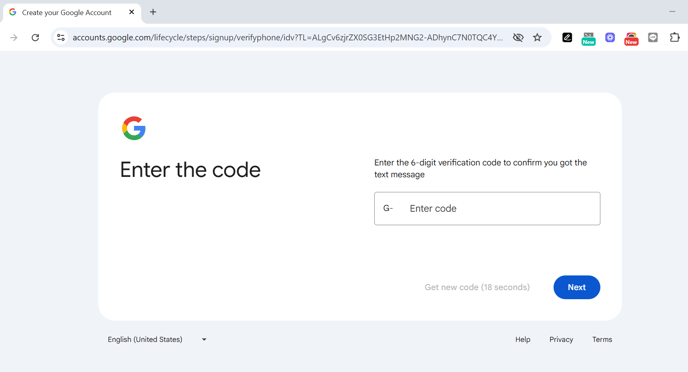Click the browser forward arrow
Viewport: 688px width, 372px height.
14,38
